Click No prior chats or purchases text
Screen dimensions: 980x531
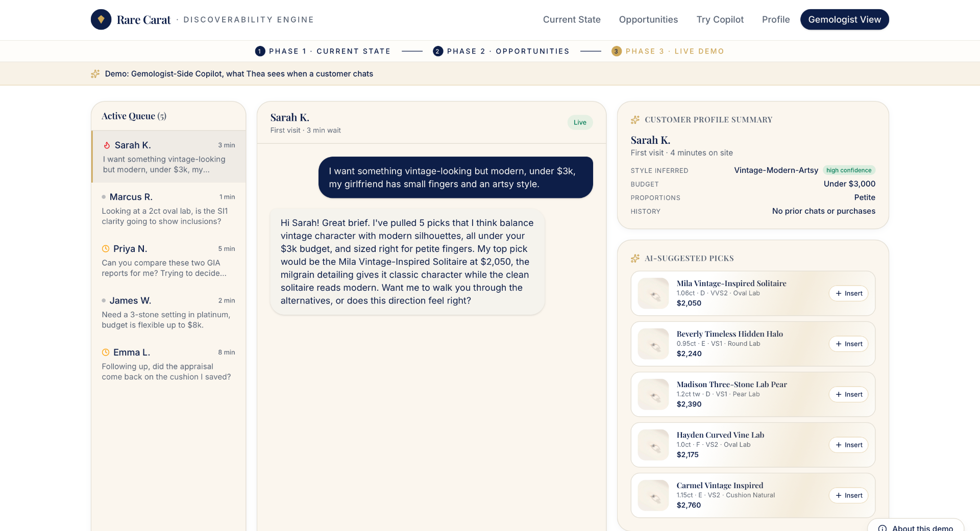823,211
